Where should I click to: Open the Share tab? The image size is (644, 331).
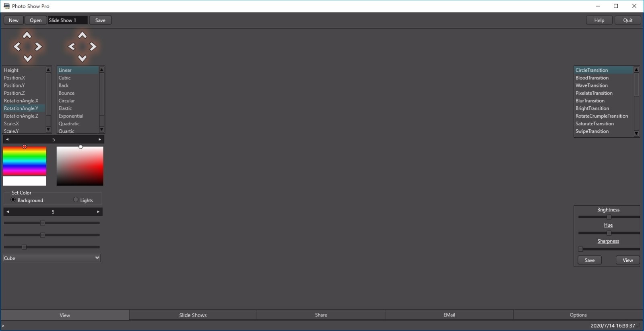coord(321,315)
